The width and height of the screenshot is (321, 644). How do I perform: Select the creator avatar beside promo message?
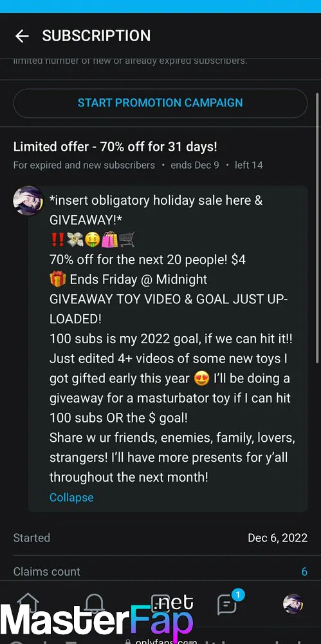coord(28,201)
